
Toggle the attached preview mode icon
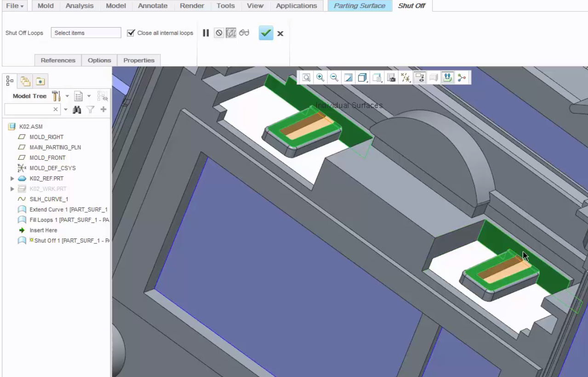(x=231, y=33)
